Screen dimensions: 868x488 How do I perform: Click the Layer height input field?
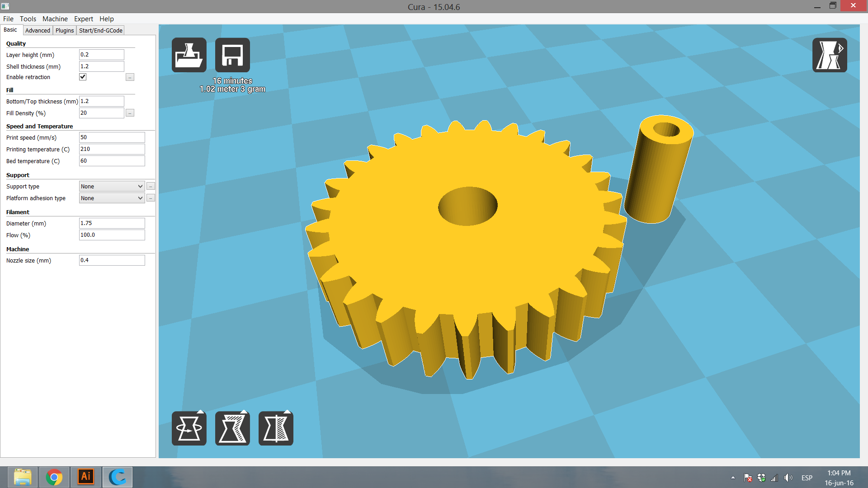click(102, 55)
